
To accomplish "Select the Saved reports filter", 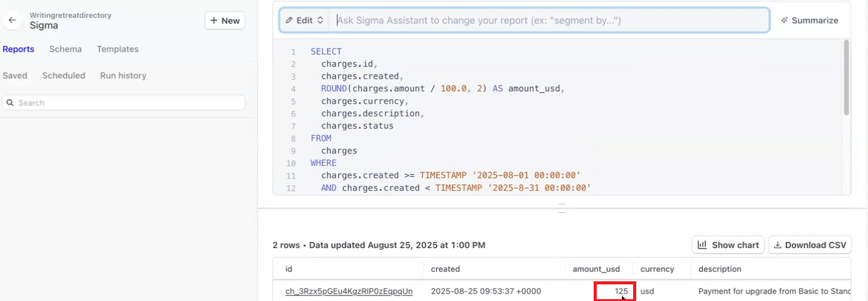I will 15,76.
